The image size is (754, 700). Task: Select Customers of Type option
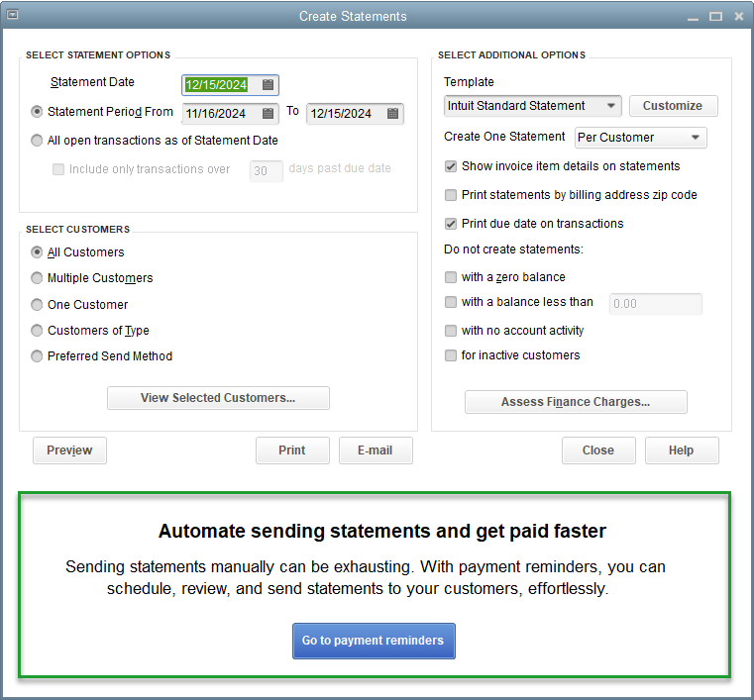38,331
